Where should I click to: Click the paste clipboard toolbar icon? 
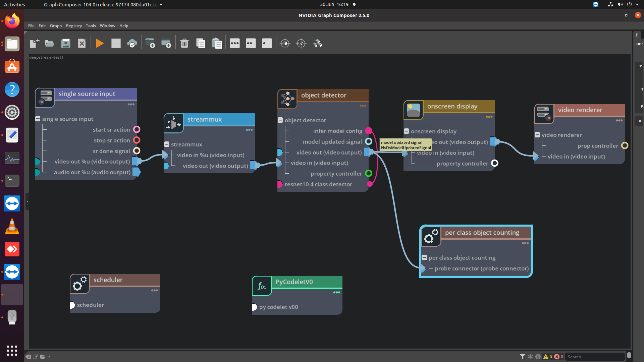click(x=217, y=43)
